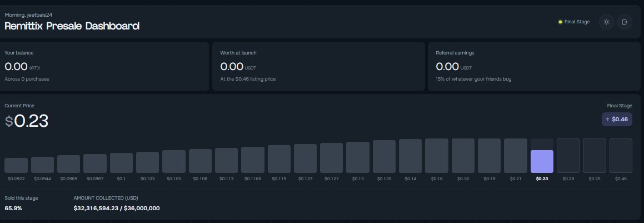Select the highlighted $0.23 stage bar
Viewport: 644px width, 223px height.
pyautogui.click(x=542, y=161)
